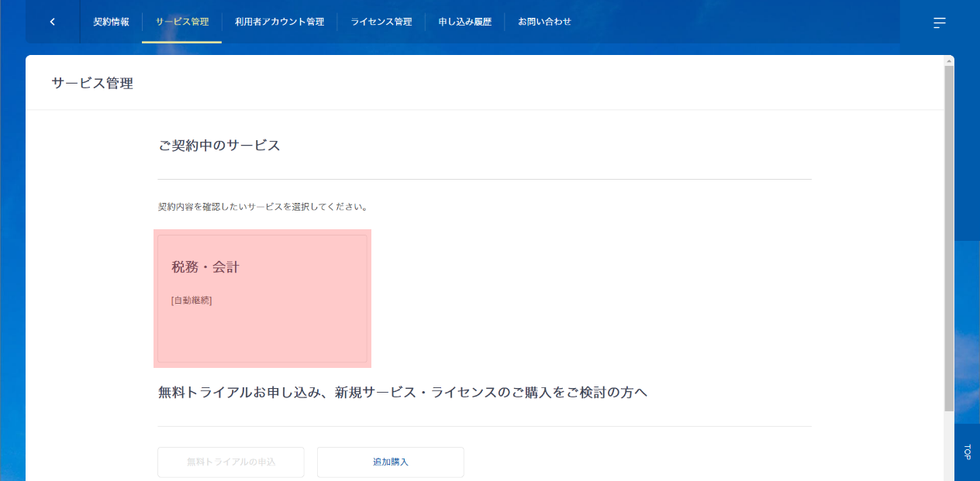Select the 税務・会計 service card

[262, 298]
